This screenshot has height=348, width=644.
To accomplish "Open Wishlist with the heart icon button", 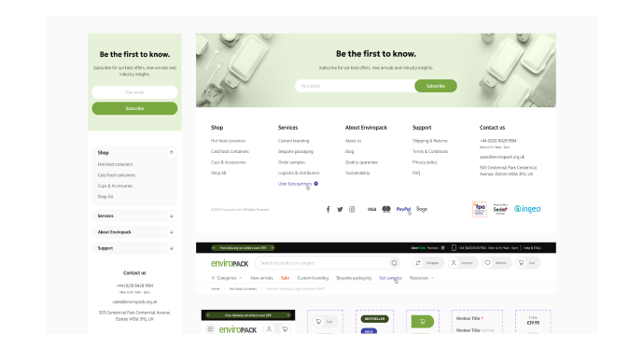I will [x=497, y=263].
